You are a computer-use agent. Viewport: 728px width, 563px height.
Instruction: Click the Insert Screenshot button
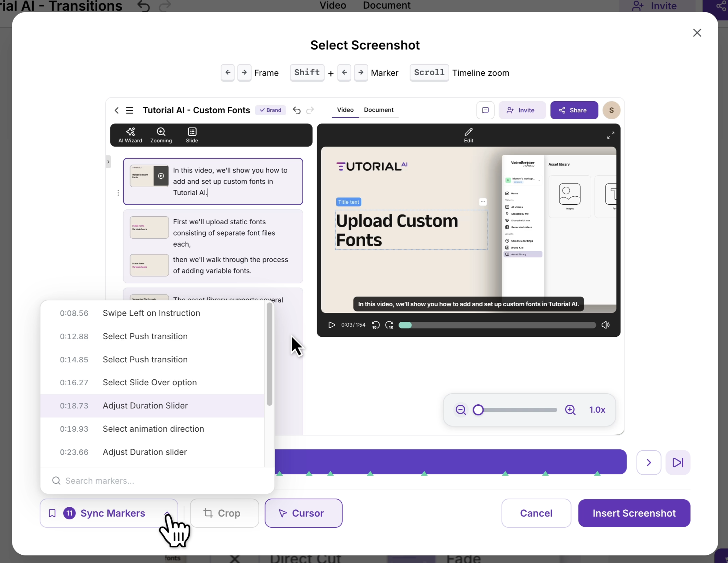[634, 513]
